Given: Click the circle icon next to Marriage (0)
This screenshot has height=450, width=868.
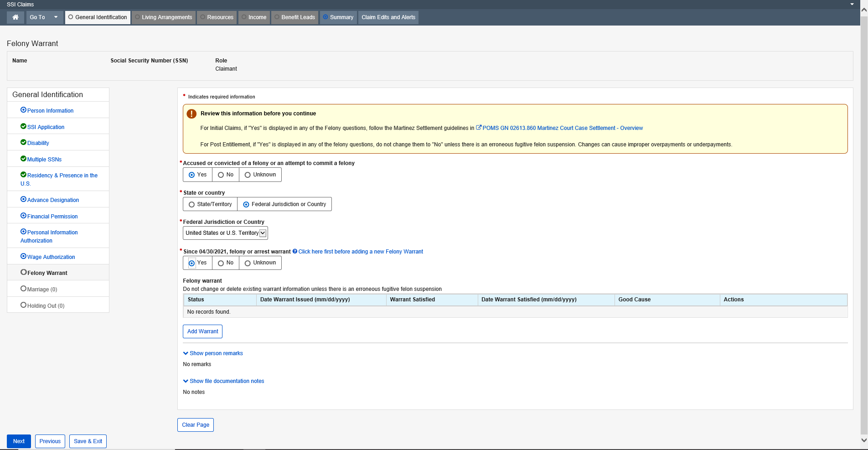Looking at the screenshot, I should [x=23, y=289].
